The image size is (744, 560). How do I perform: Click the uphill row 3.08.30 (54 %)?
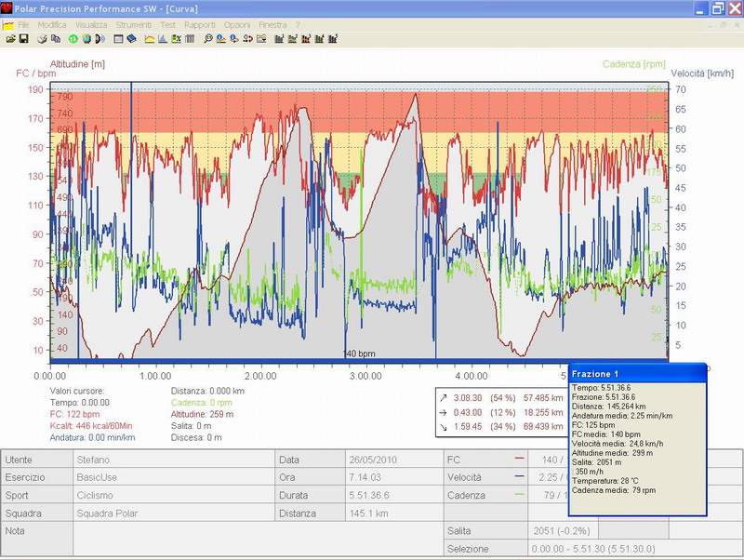[x=501, y=398]
